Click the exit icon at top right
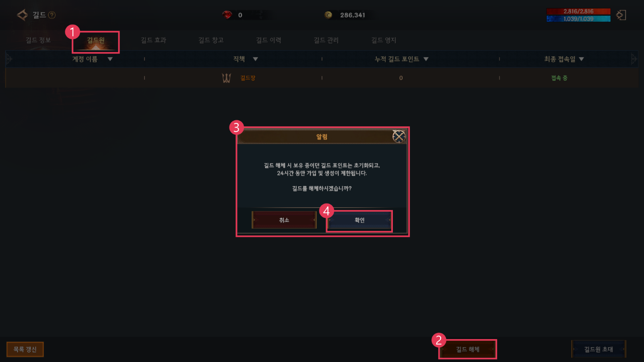644x362 pixels. tap(621, 15)
